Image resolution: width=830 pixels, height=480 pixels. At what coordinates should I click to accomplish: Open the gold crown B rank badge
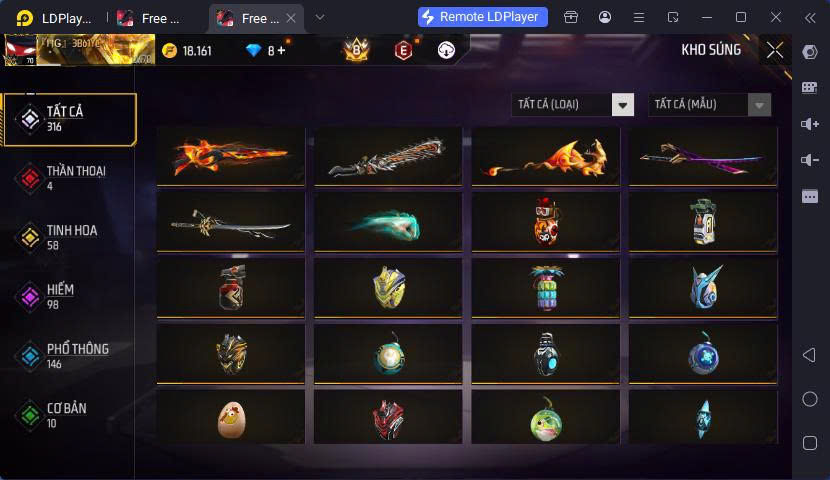point(356,50)
